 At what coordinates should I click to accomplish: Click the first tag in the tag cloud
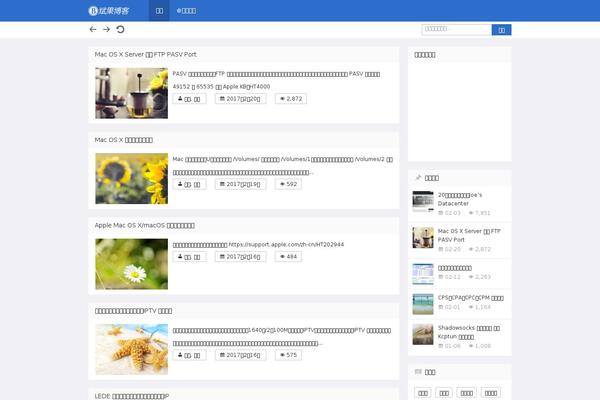[424, 393]
